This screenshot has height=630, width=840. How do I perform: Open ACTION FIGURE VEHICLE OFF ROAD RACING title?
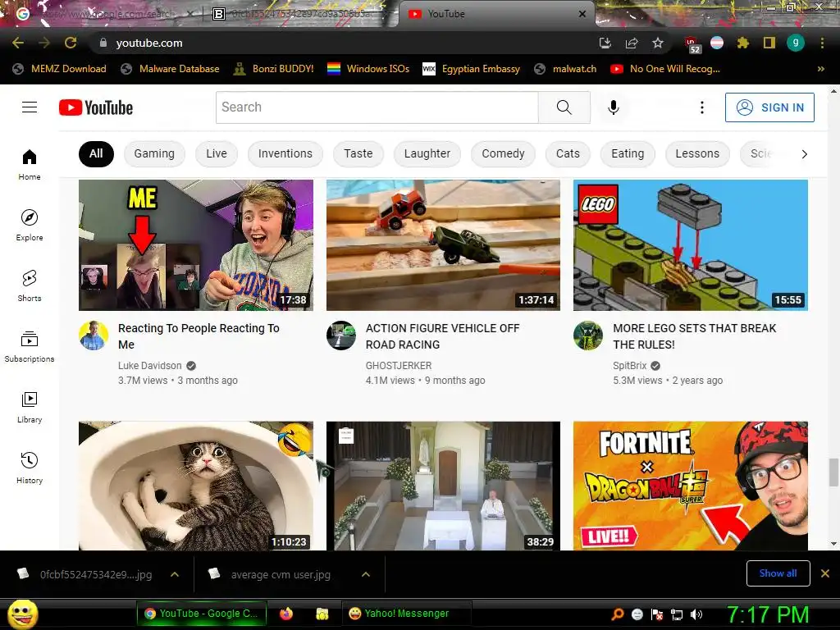[x=442, y=336]
